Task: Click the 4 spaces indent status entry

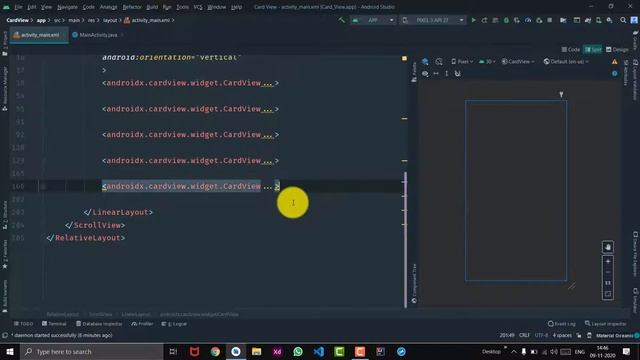Action: (x=562, y=335)
